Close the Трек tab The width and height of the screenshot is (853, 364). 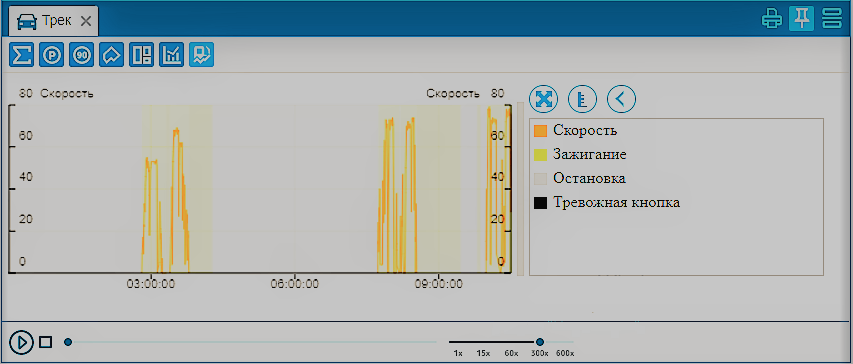[x=85, y=21]
